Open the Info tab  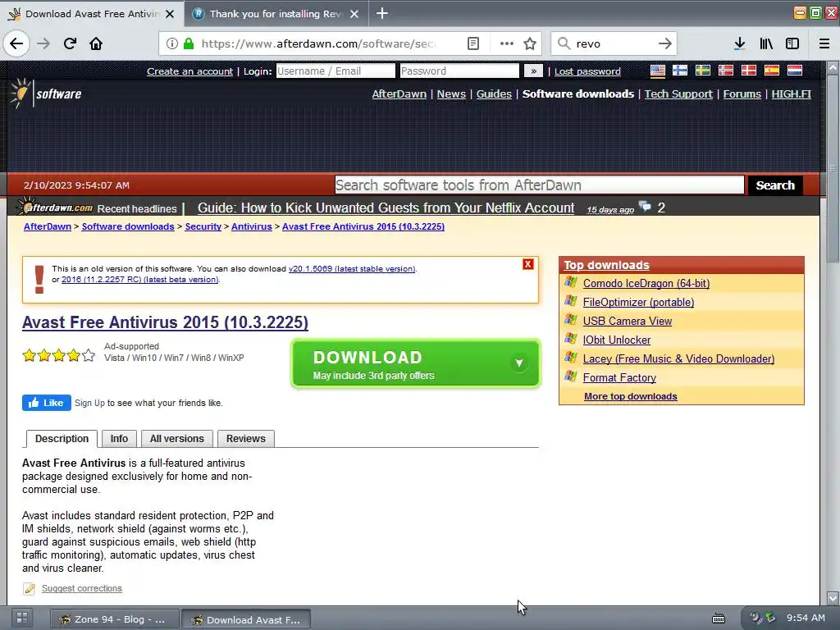(x=119, y=439)
